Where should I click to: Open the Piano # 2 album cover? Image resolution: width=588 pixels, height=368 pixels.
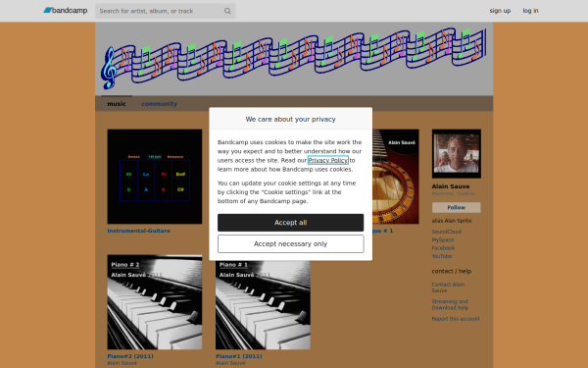[x=155, y=302]
